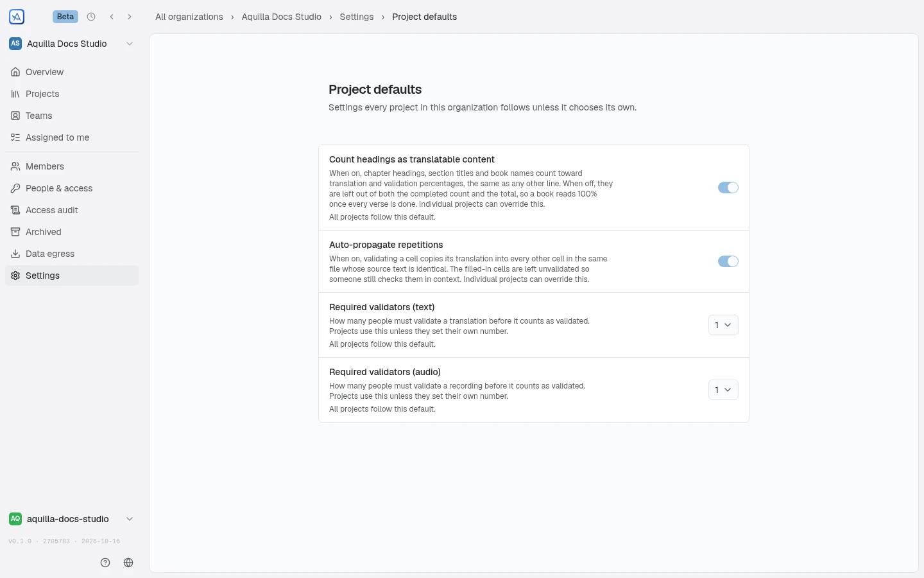Screen dimensions: 924x578
Task: Open Projects in sidebar
Action: click(x=72, y=94)
